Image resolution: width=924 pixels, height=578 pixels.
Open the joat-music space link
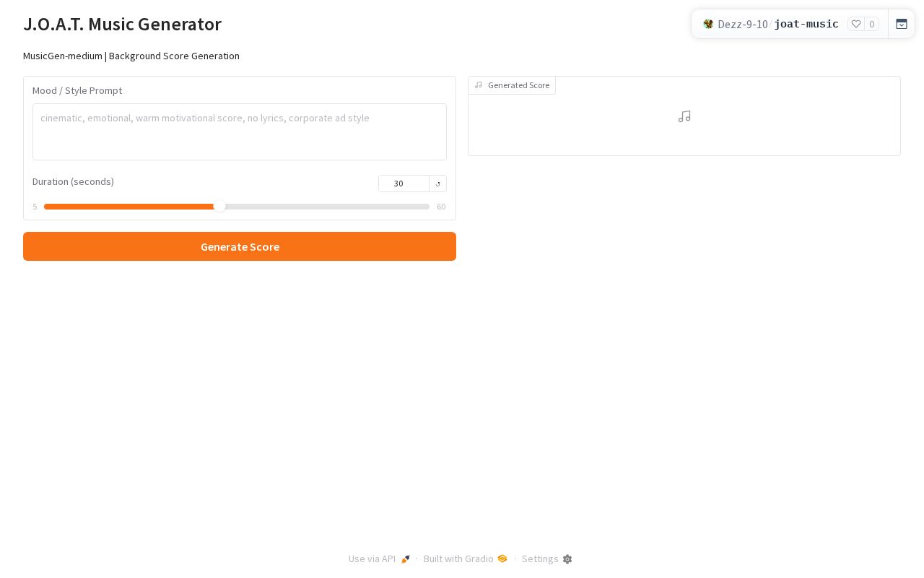[806, 24]
